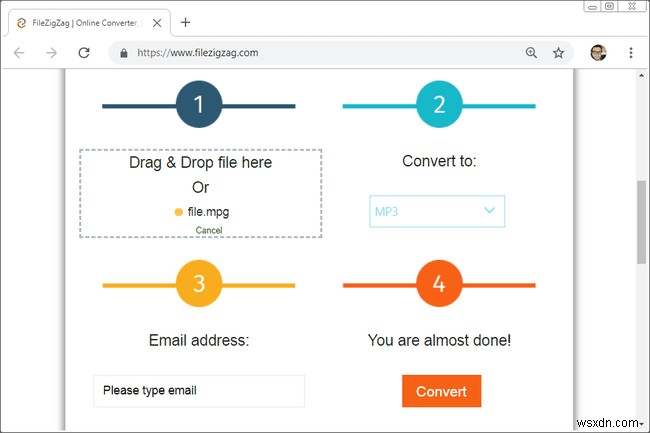Click the Convert to: heading
650x433 pixels.
pos(439,161)
